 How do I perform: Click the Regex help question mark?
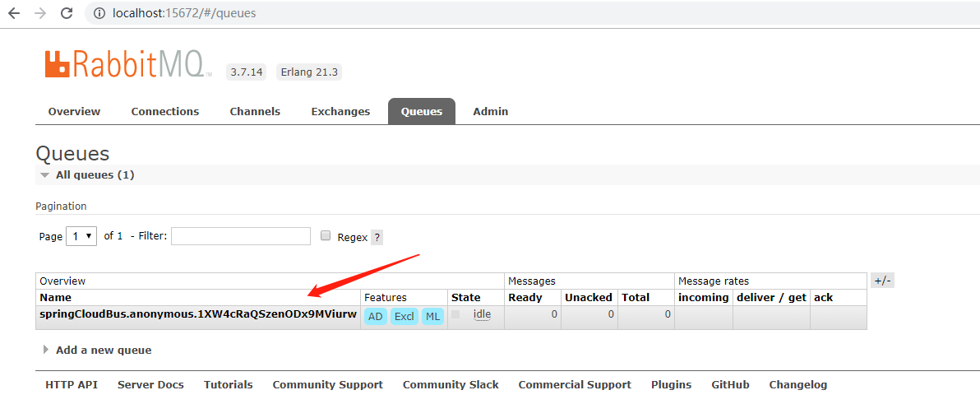pyautogui.click(x=377, y=237)
